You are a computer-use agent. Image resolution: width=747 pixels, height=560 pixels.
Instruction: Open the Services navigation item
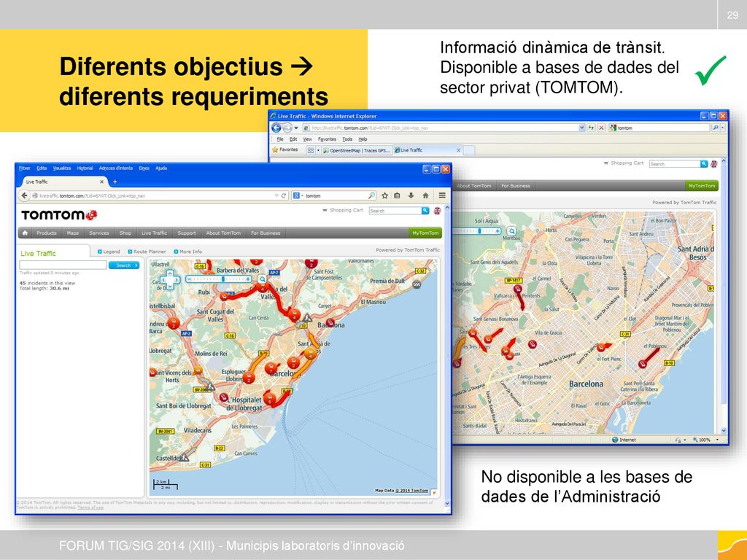99,233
